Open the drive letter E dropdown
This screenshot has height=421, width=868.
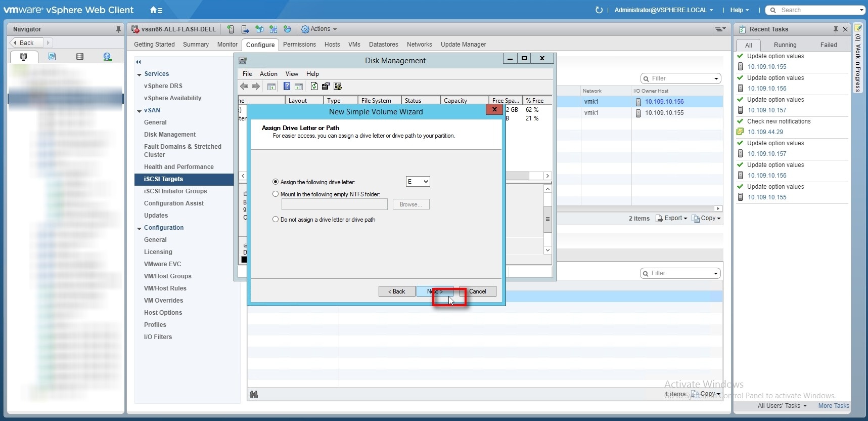(x=418, y=182)
